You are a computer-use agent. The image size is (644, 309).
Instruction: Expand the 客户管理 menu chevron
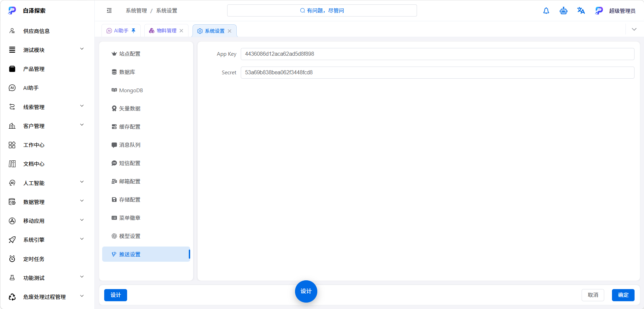(x=82, y=125)
